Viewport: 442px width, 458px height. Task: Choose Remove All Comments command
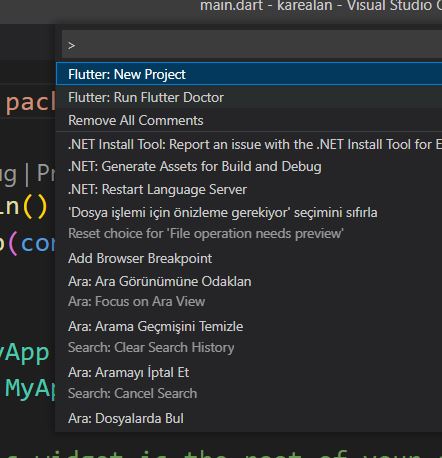(249, 120)
